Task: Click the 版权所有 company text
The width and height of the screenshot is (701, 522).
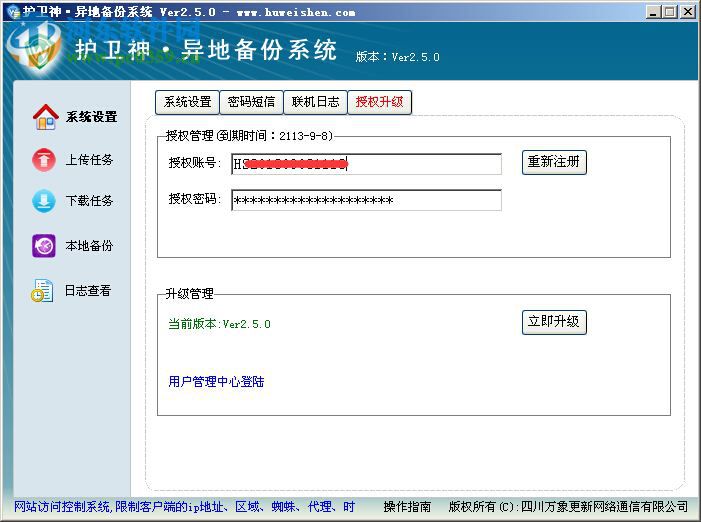Action: pyautogui.click(x=568, y=507)
